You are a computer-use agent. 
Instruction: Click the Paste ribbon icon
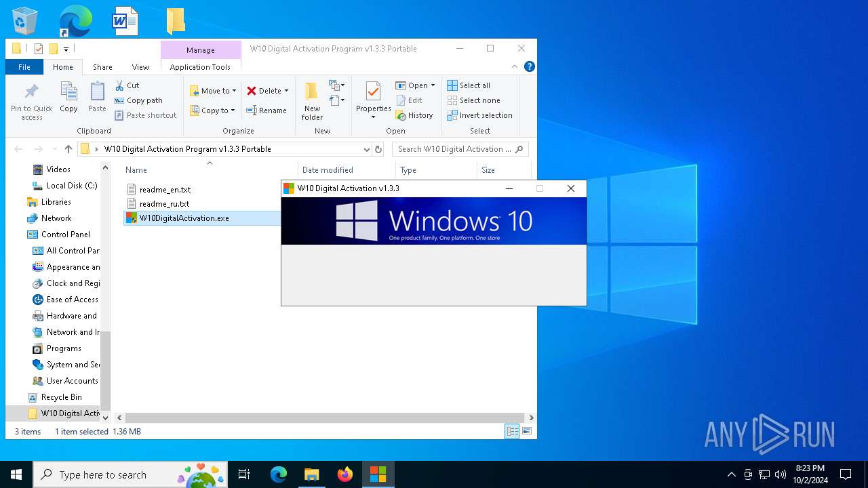coord(97,97)
